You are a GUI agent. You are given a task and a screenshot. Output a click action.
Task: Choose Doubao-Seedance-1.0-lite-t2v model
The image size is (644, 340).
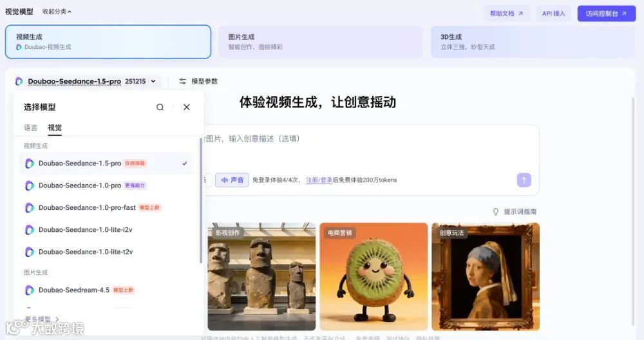click(106, 252)
